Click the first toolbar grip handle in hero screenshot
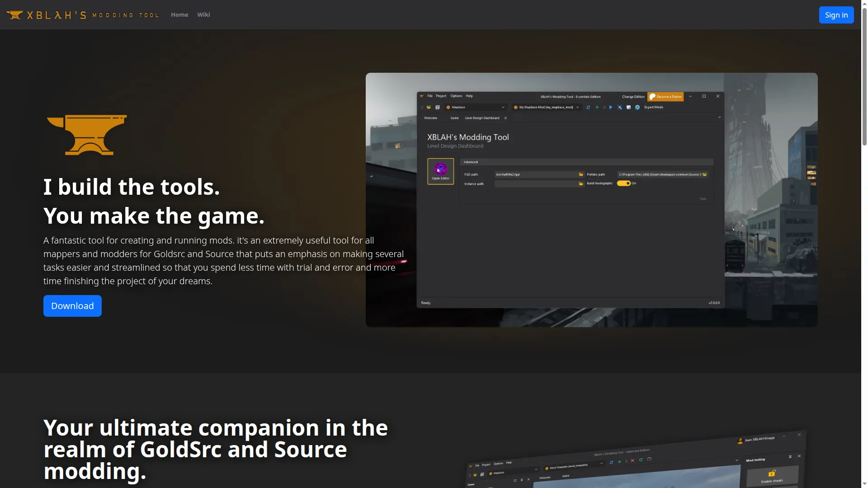 click(x=422, y=107)
